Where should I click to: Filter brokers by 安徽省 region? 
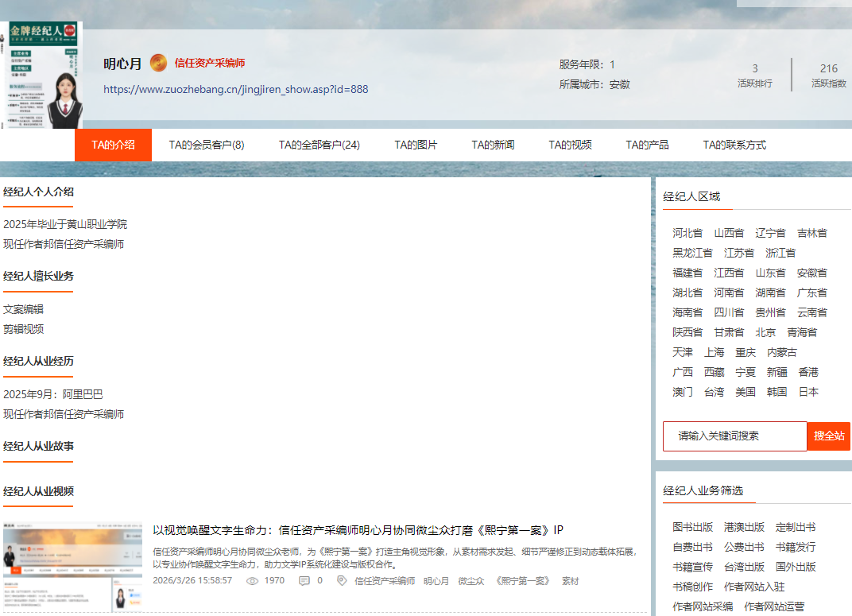811,273
